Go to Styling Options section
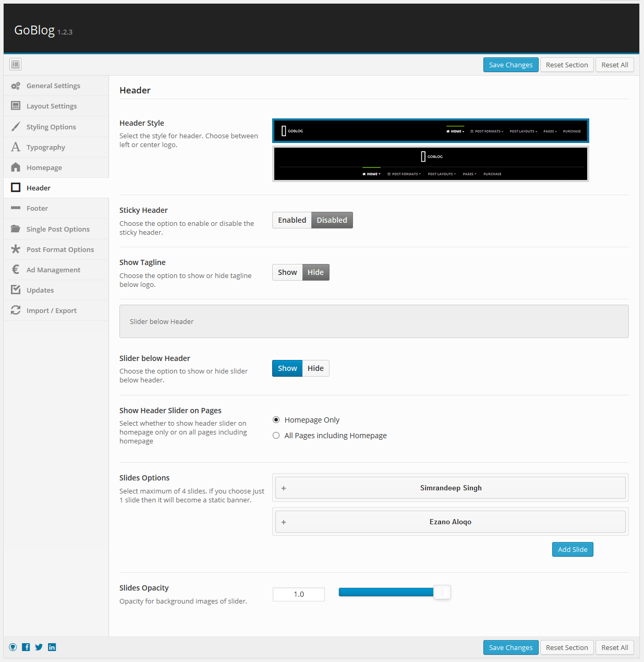Viewport: 644px width, 662px height. tap(56, 127)
